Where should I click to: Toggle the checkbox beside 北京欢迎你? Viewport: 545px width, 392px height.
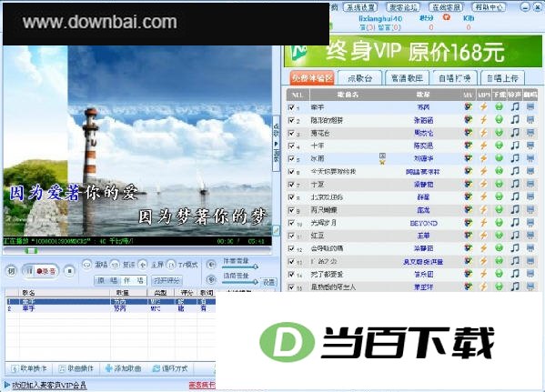(291, 197)
